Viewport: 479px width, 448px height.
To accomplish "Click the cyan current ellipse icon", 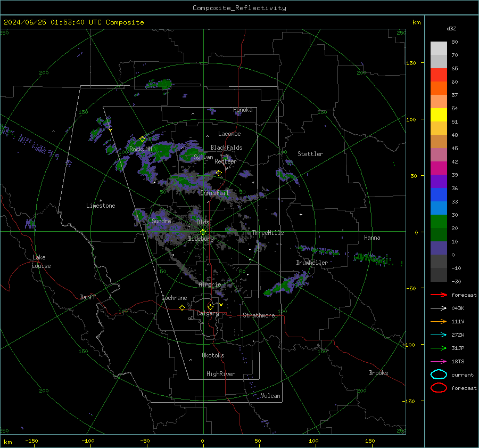I will pos(439,374).
